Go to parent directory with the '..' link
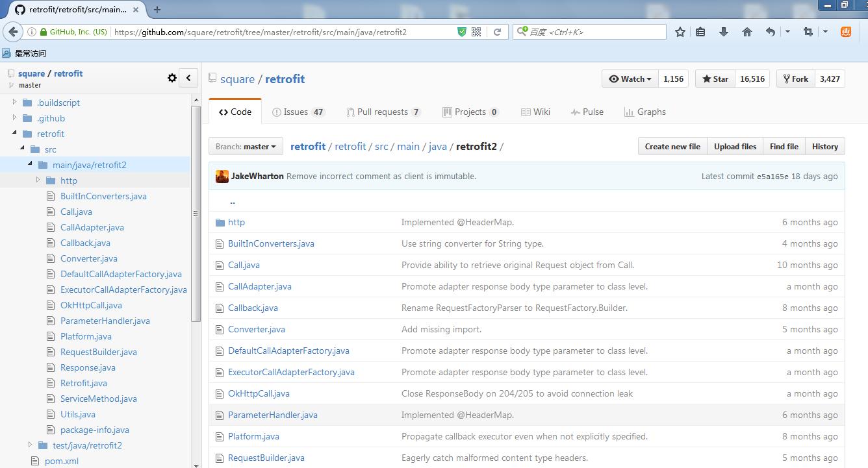Screen dimensions: 868x468 tap(232, 201)
